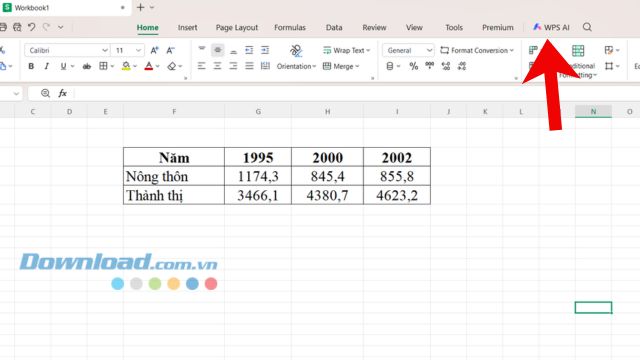Click the Currency format icon

pos(390,66)
